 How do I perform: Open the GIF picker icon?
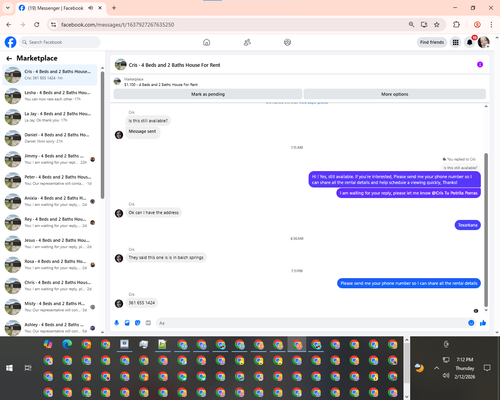click(x=148, y=323)
